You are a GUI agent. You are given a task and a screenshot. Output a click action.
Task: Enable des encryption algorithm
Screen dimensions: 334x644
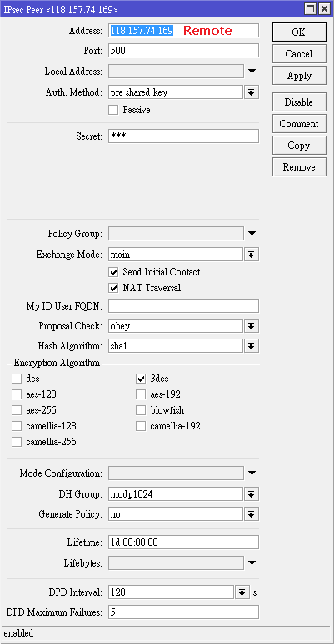[x=17, y=379]
